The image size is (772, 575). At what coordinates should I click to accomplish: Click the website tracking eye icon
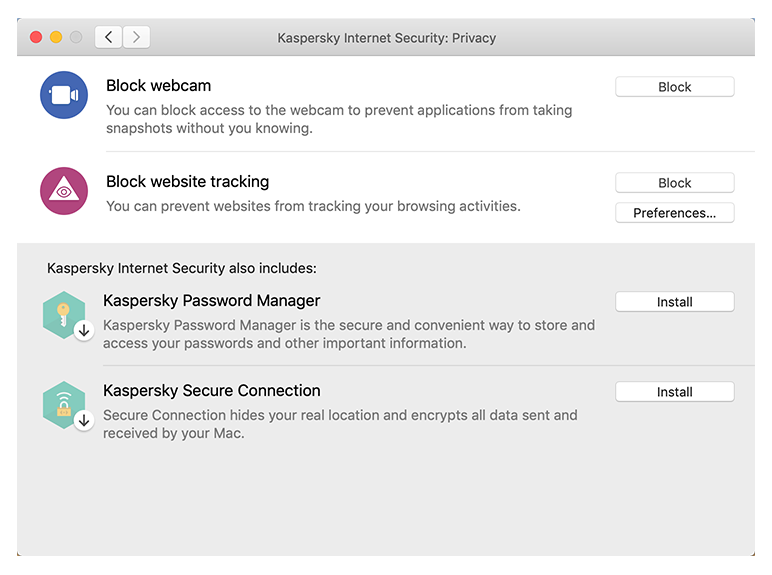pos(64,191)
